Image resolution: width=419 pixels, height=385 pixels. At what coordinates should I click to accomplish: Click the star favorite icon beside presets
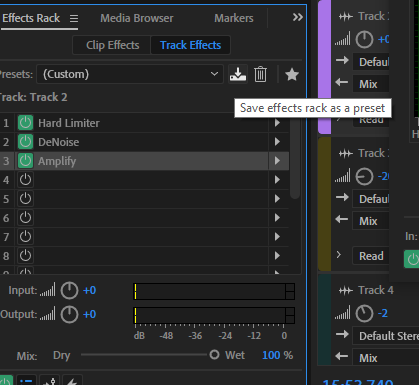pyautogui.click(x=292, y=74)
